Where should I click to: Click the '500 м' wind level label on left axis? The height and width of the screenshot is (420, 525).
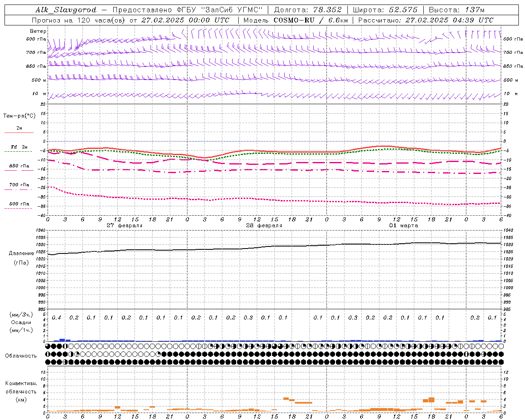tap(39, 80)
